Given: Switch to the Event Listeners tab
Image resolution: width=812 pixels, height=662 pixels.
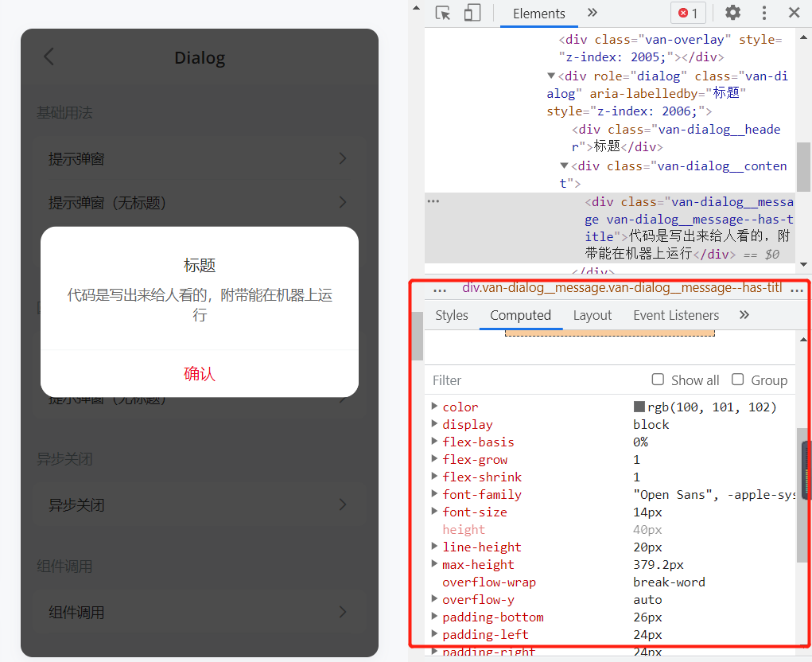Looking at the screenshot, I should (x=675, y=315).
